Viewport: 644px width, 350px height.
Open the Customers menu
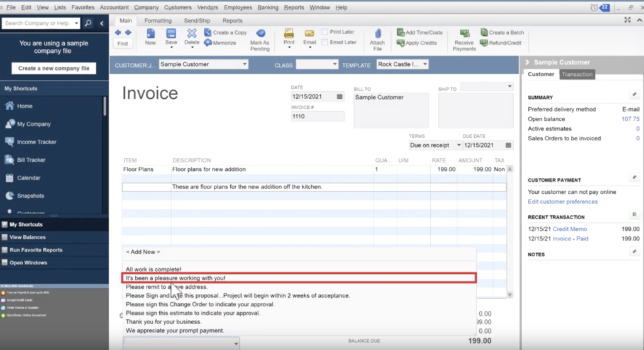[177, 8]
